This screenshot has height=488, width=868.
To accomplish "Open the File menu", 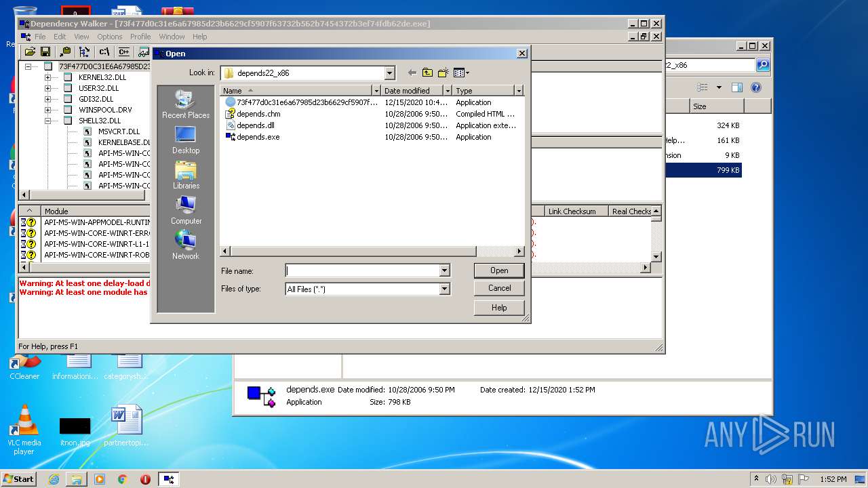I will [x=40, y=37].
